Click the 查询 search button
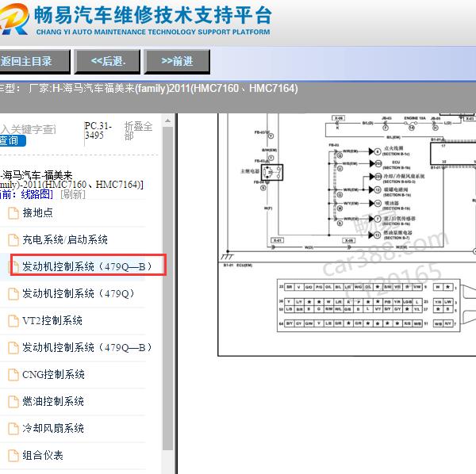The width and height of the screenshot is (476, 474). pos(12,141)
